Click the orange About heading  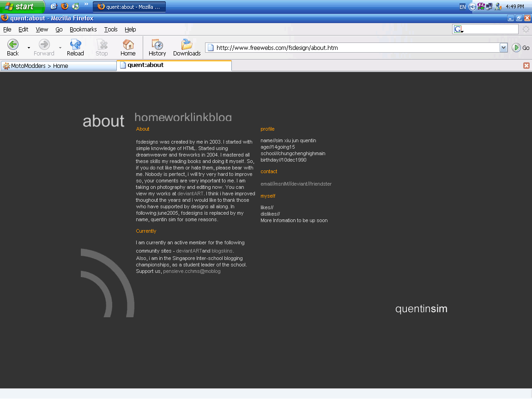(143, 129)
